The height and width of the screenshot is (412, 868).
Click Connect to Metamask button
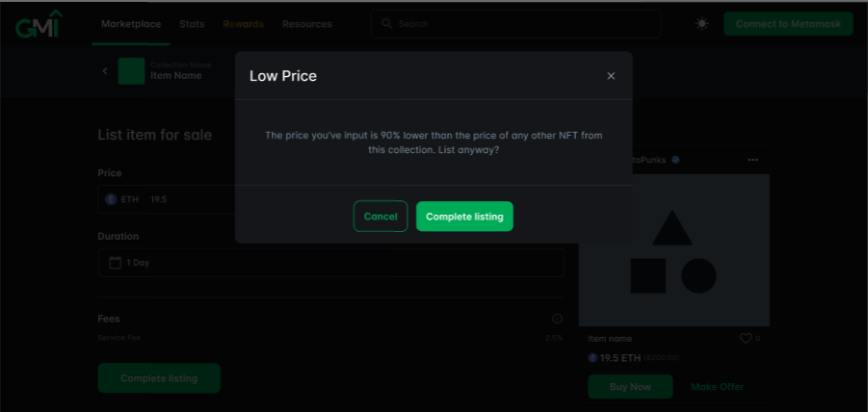tap(788, 24)
